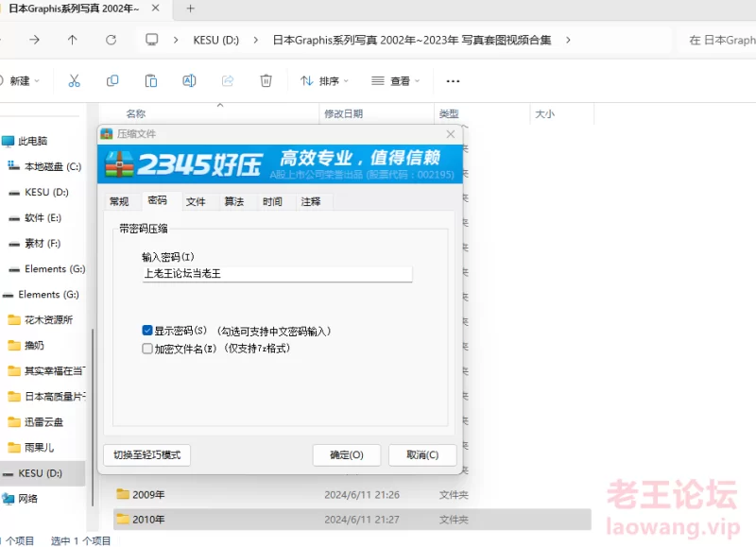Switch to the 算法 tab
Screen dimensions: 756x547
point(234,201)
